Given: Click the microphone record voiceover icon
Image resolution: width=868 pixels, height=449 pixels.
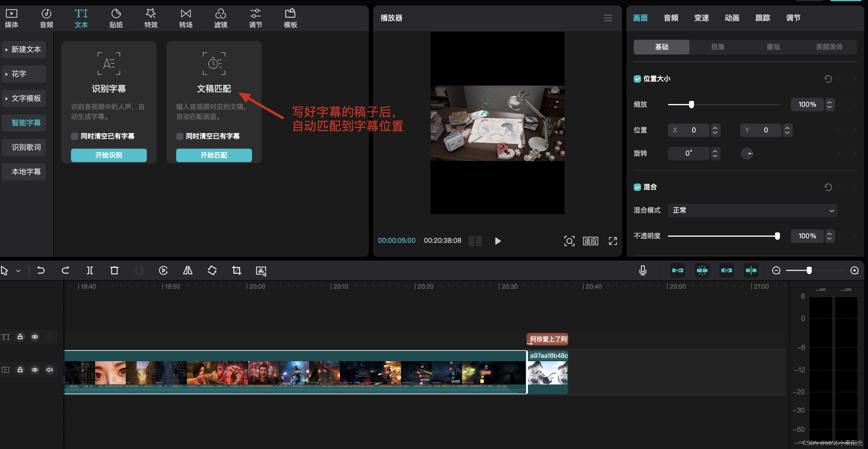Looking at the screenshot, I should (x=643, y=270).
